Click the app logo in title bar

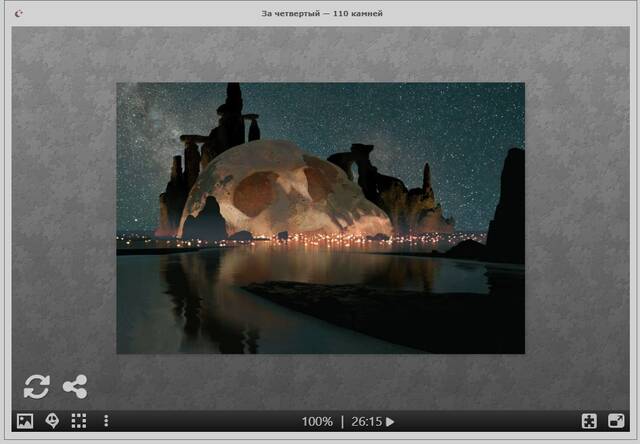tap(19, 13)
